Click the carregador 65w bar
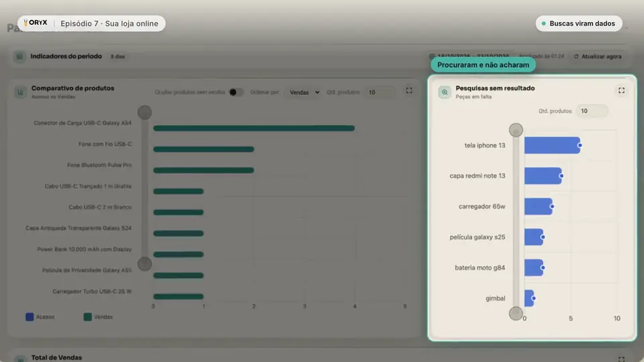The image size is (644, 362). pos(538,206)
